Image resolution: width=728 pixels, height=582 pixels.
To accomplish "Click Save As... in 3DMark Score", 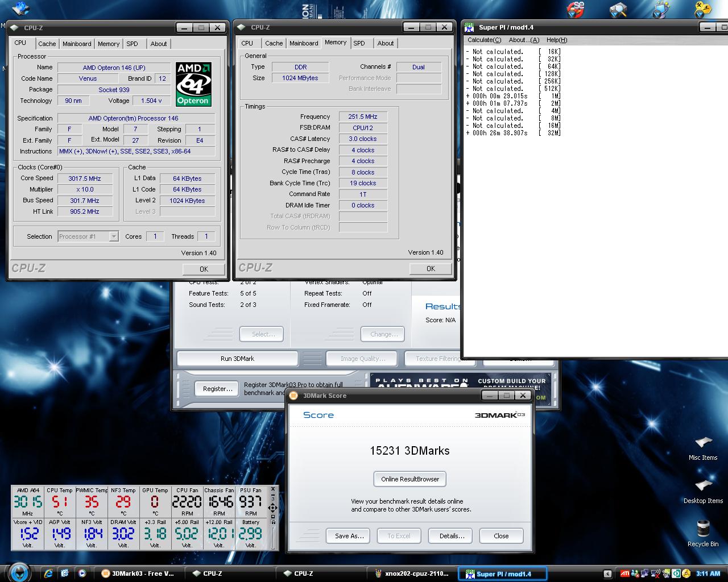I will 349,536.
